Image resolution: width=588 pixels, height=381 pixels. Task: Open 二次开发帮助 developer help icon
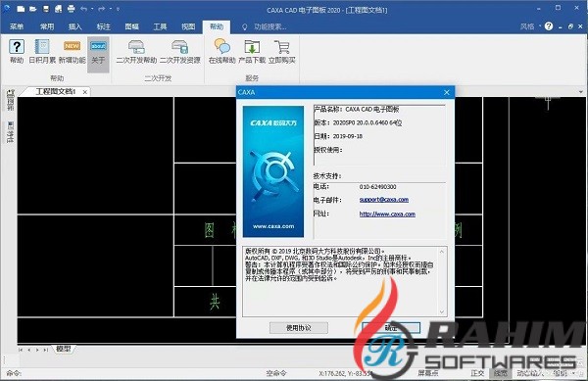point(136,47)
